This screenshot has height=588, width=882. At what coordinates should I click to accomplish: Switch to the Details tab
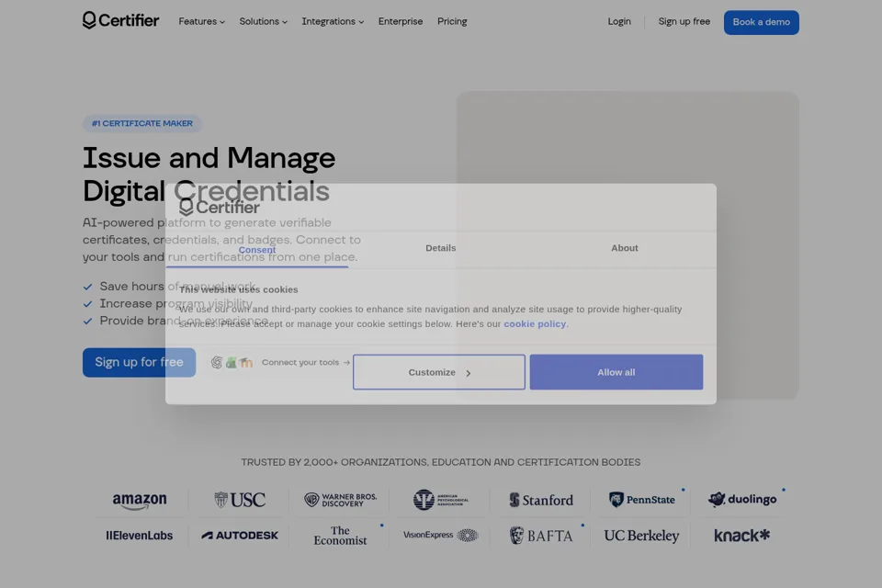click(440, 248)
